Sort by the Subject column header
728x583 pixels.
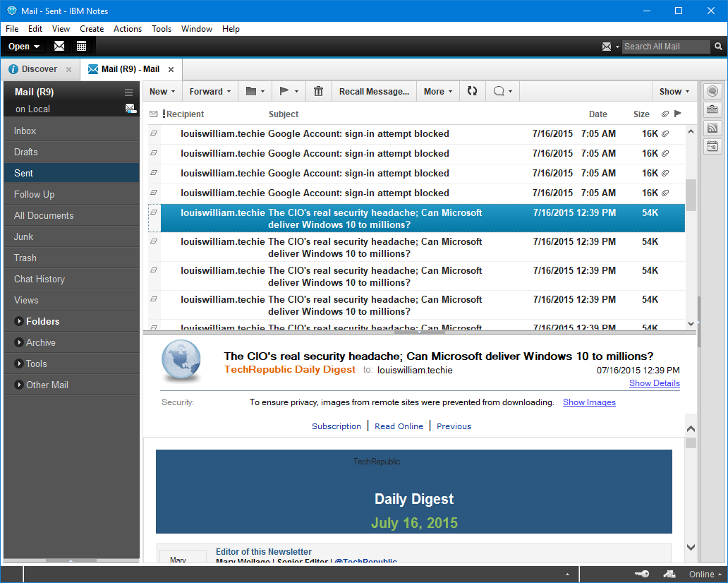coord(283,114)
